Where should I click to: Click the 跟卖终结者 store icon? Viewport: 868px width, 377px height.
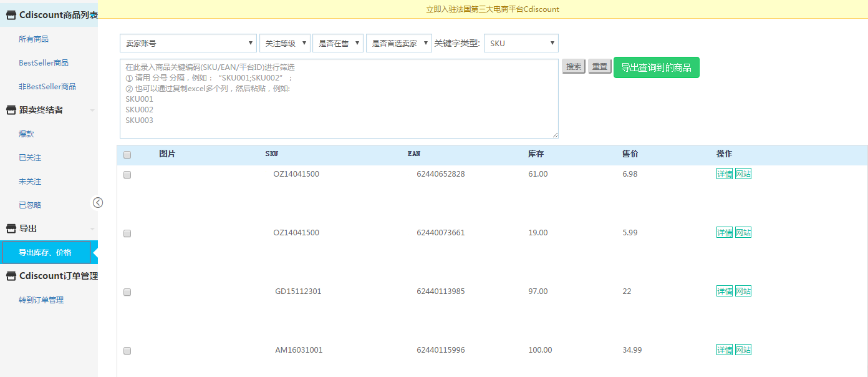[x=11, y=110]
